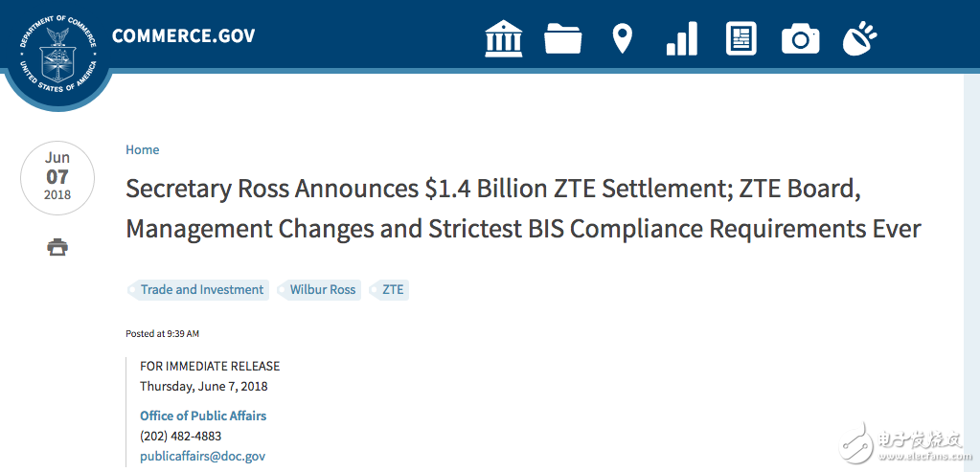Open the Office of Public Affairs link

click(203, 416)
